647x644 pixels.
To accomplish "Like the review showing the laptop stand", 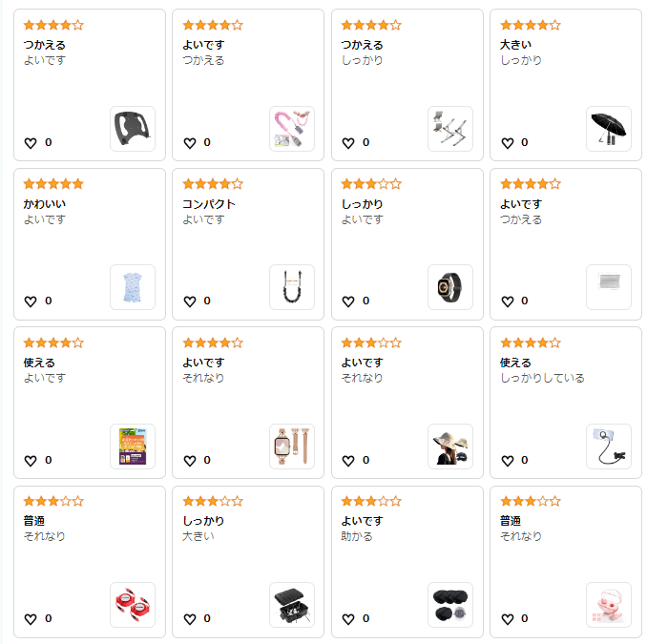I will 348,143.
